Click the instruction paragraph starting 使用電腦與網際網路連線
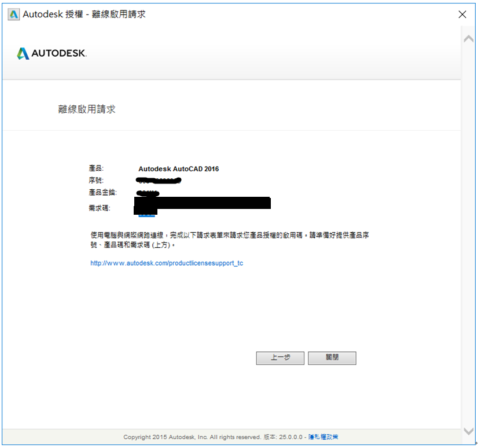The height and width of the screenshot is (448, 478). coord(230,240)
